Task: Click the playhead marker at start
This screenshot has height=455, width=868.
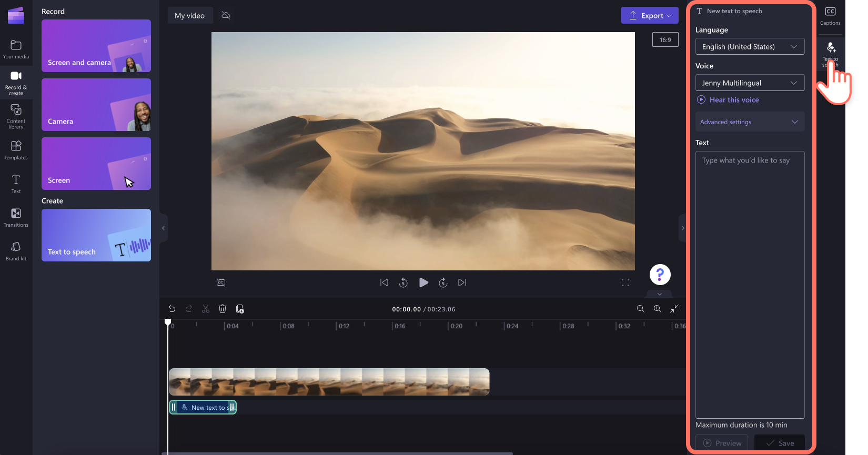Action: 168,322
